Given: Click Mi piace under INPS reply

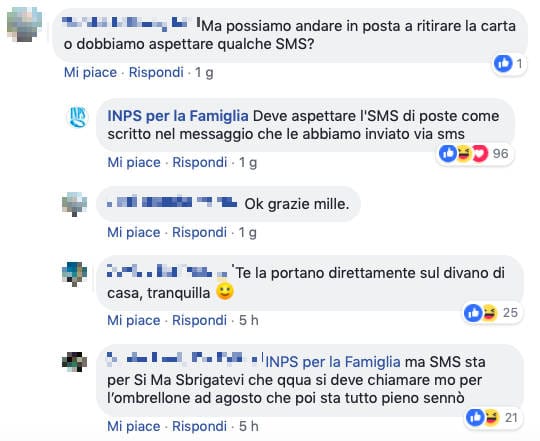Looking at the screenshot, I should (134, 162).
